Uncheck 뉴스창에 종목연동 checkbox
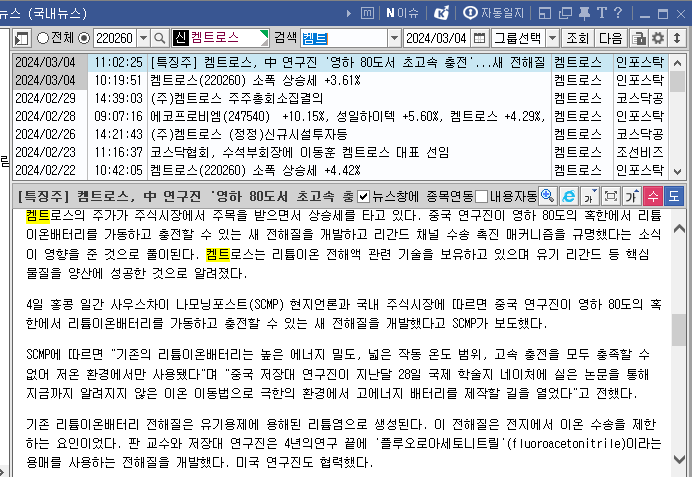 coord(363,196)
